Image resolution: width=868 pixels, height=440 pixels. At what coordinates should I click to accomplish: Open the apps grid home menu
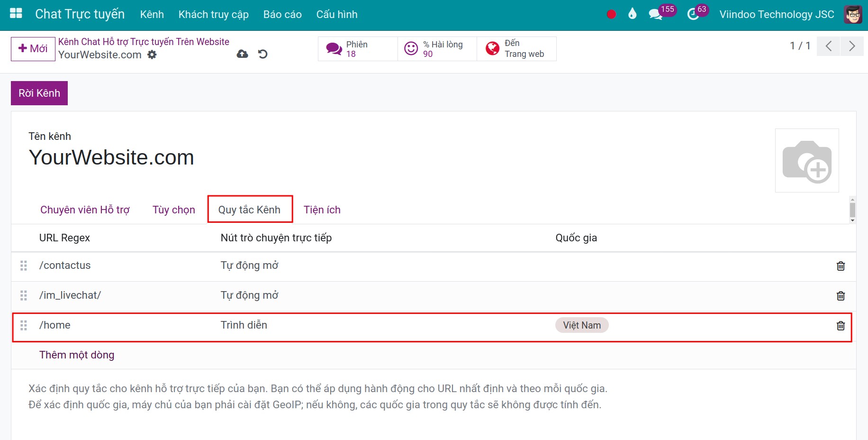pos(16,13)
